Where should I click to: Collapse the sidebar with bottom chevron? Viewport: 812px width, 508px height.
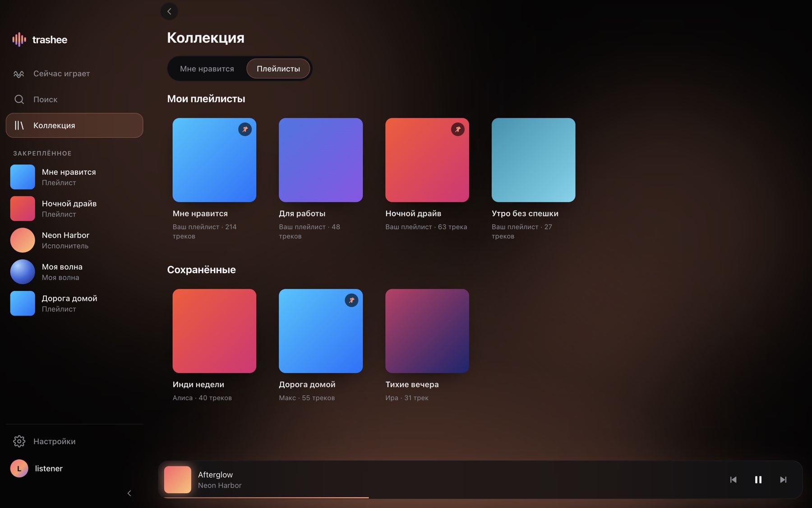(x=129, y=493)
